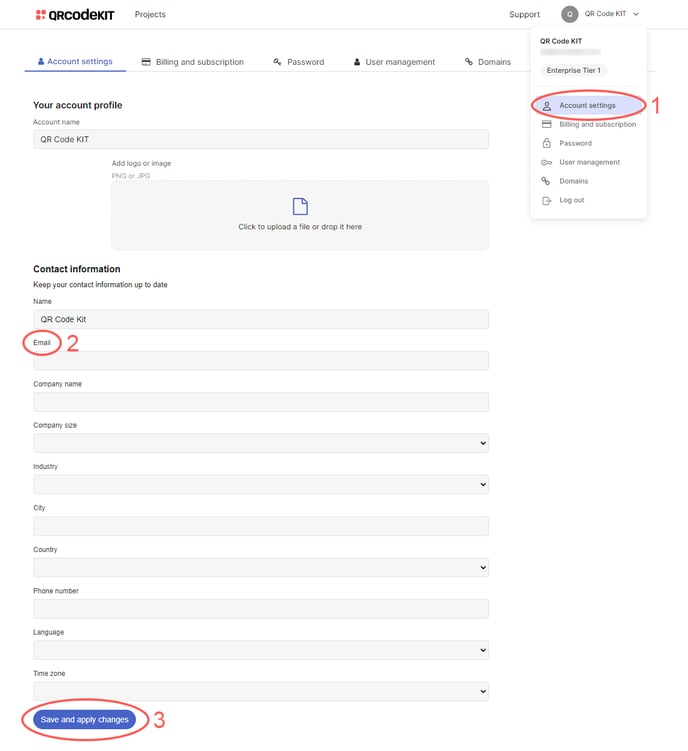Click the log out door icon

546,201
